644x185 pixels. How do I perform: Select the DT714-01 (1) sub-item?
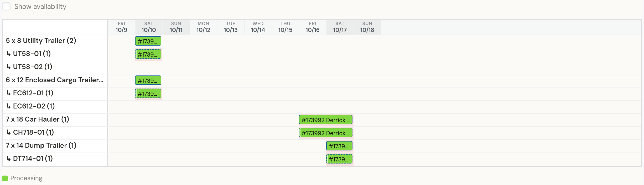point(29,159)
